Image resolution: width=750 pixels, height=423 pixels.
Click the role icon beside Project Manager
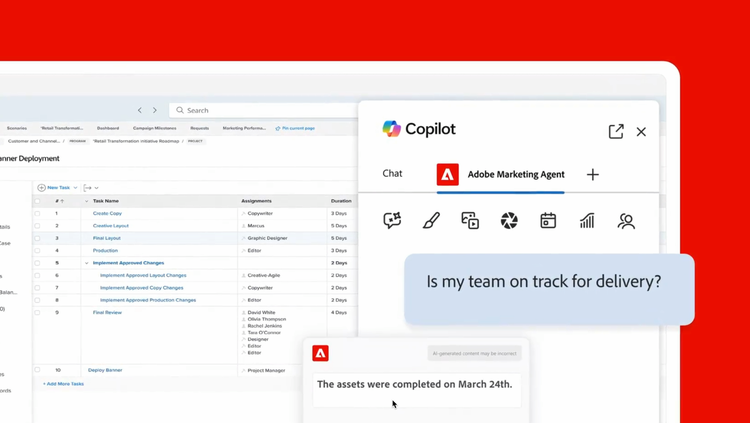tap(243, 370)
